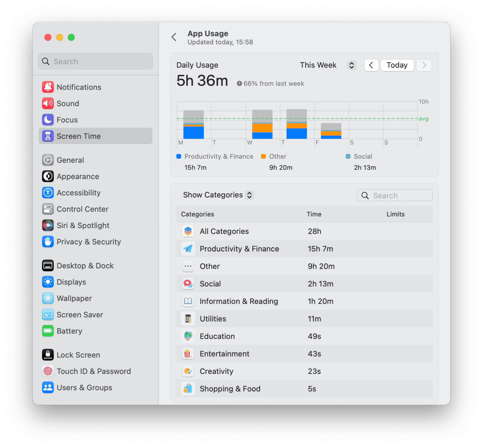Select the Battery settings item
The width and height of the screenshot is (483, 448).
tap(69, 331)
